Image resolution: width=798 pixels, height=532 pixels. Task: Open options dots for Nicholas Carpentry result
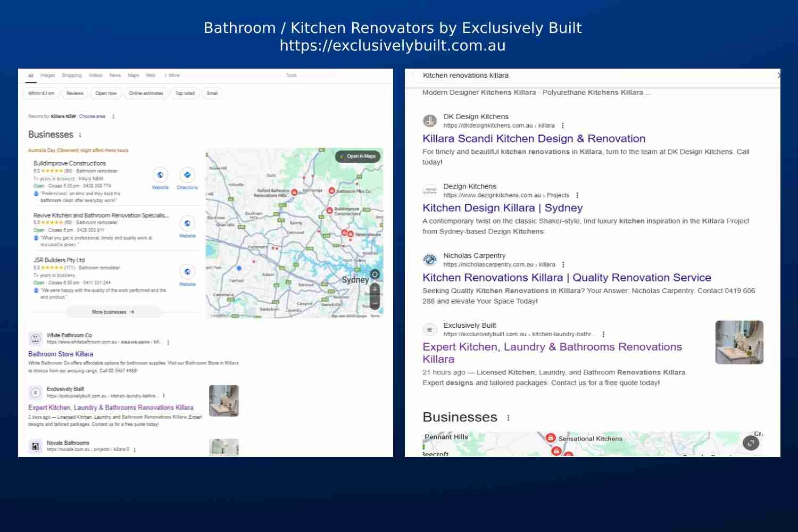pos(563,264)
